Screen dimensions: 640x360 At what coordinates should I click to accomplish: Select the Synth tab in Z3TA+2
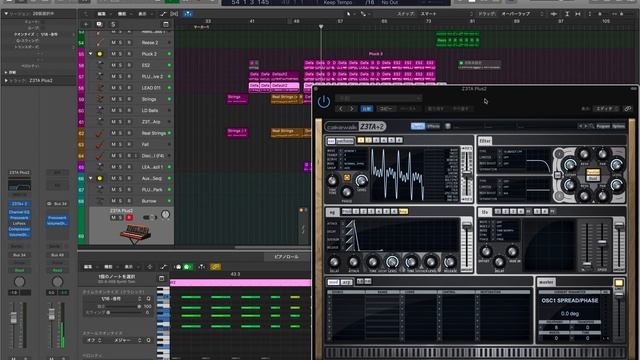418,126
